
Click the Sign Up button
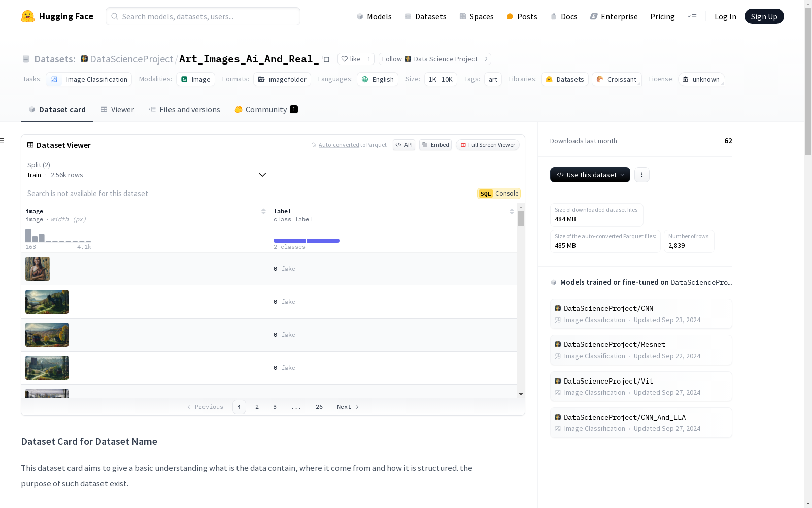coord(764,16)
